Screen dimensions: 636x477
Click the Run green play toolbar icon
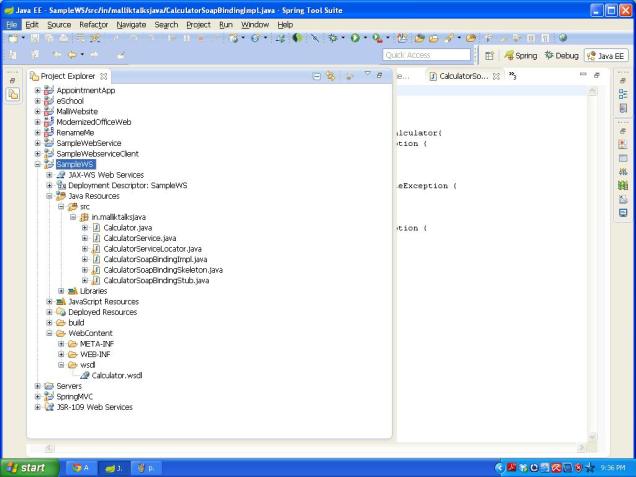[x=355, y=38]
